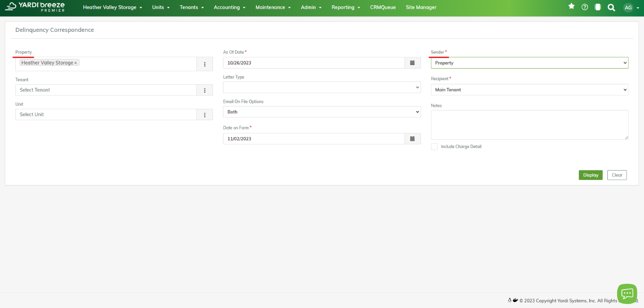Click the Clear button
This screenshot has width=644, height=308.
pos(617,175)
